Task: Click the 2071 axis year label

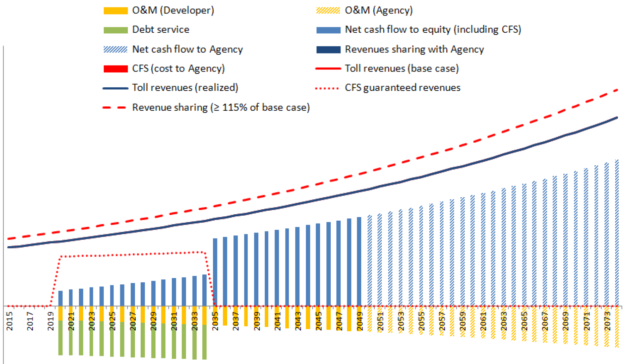Action: tap(587, 321)
